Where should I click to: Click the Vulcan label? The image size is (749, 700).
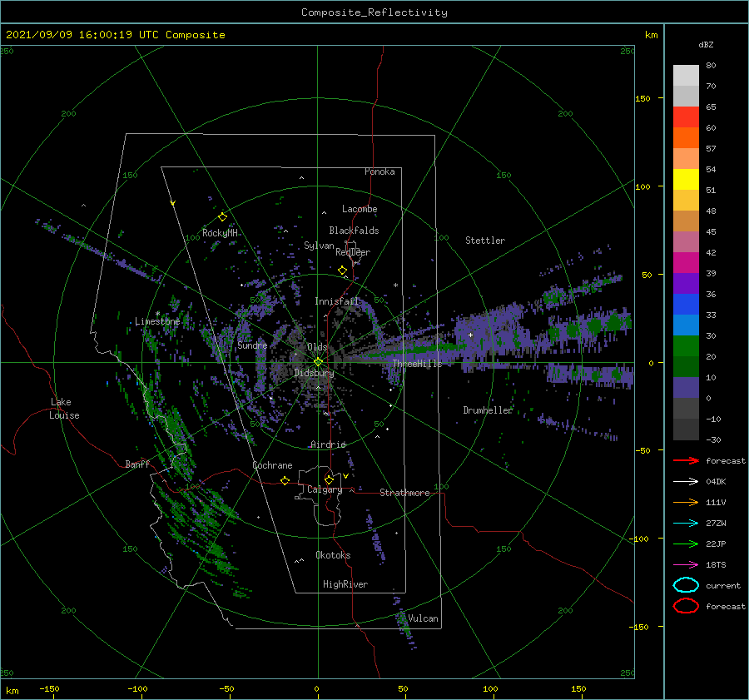coord(424,618)
